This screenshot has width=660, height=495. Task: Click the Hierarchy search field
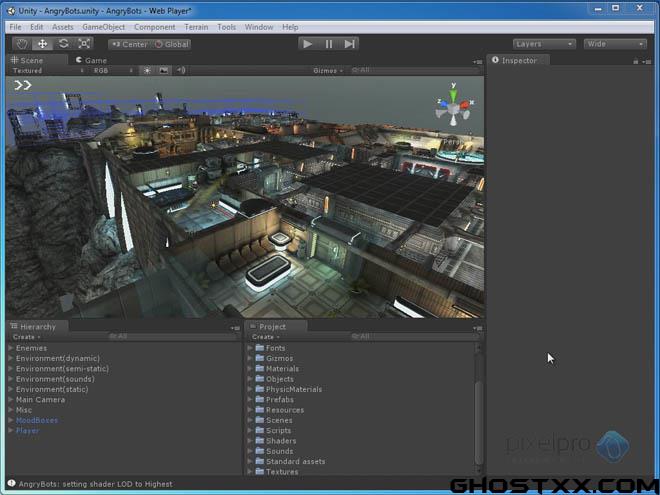[173, 336]
